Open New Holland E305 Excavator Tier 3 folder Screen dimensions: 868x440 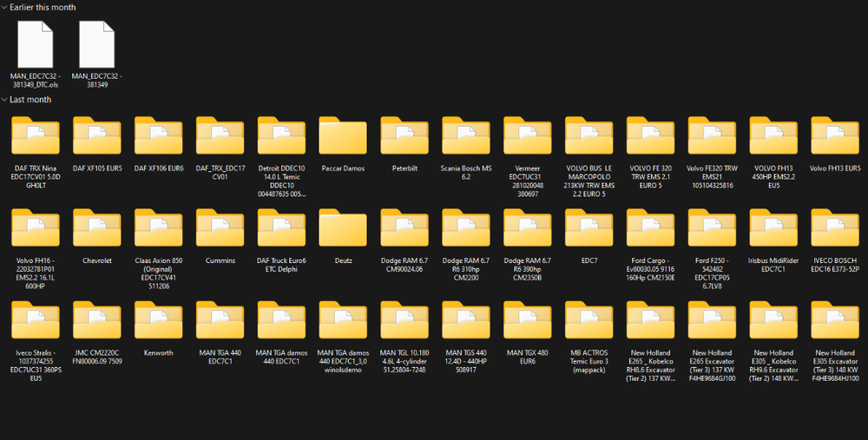point(835,320)
